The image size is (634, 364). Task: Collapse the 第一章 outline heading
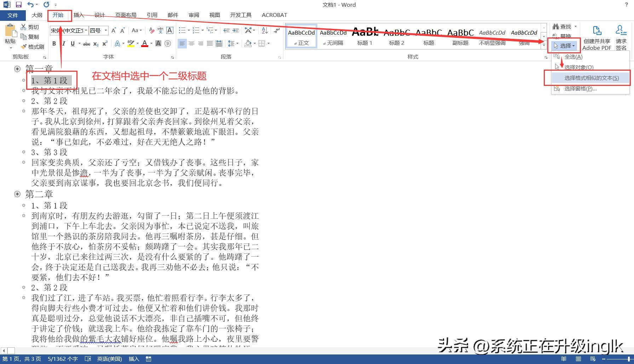tap(17, 69)
